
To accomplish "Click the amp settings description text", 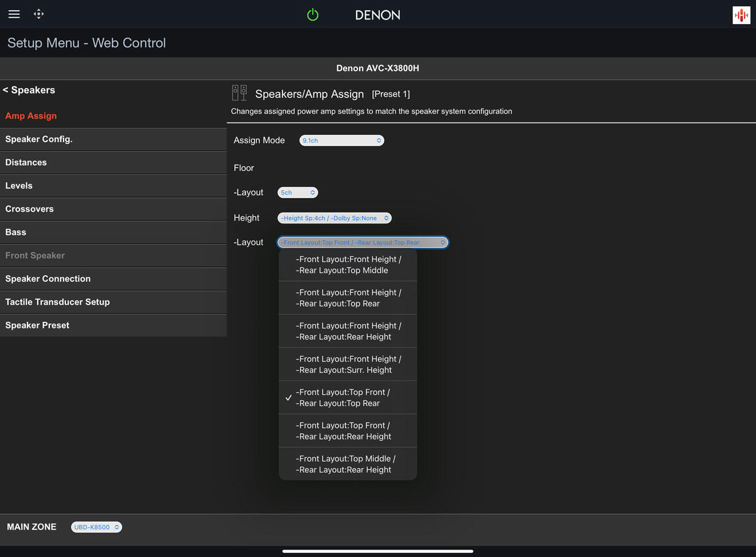I will tap(371, 111).
